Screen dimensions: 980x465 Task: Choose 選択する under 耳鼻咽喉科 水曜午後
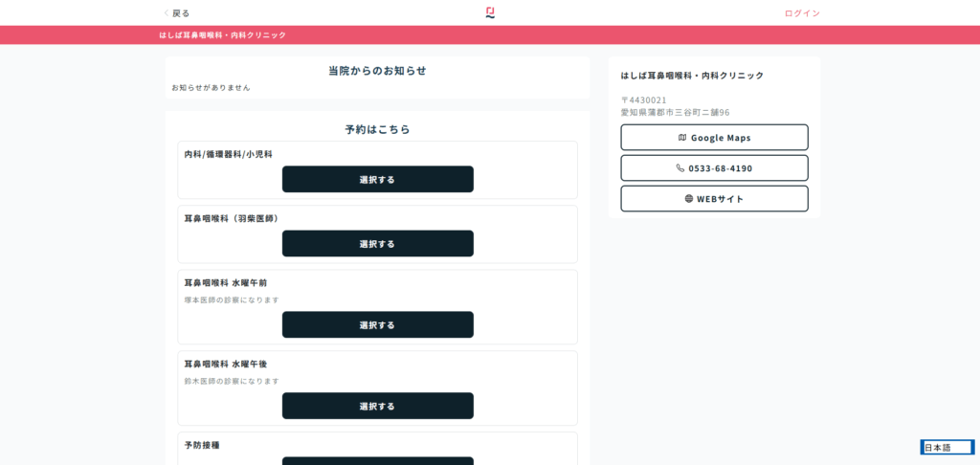pyautogui.click(x=377, y=406)
